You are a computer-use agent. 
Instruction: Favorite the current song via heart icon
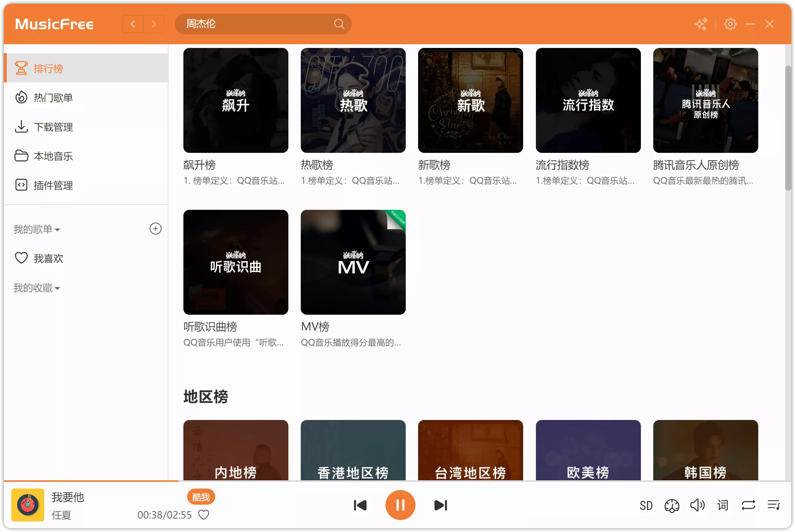point(204,515)
